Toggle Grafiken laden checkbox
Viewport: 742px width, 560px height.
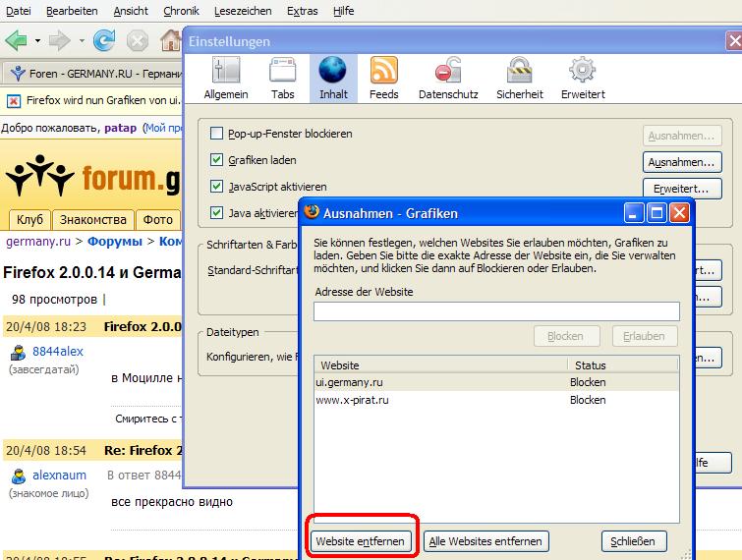point(216,160)
